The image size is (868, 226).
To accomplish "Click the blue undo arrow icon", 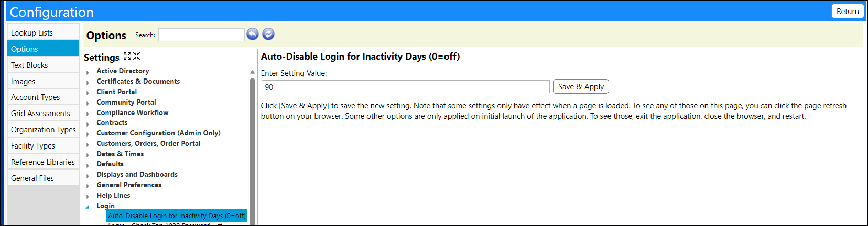I will (x=253, y=34).
